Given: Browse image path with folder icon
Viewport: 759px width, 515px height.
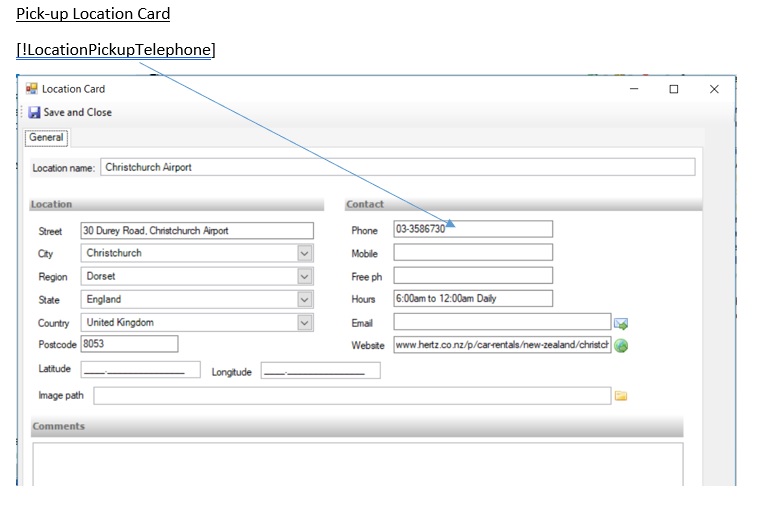Looking at the screenshot, I should [621, 396].
